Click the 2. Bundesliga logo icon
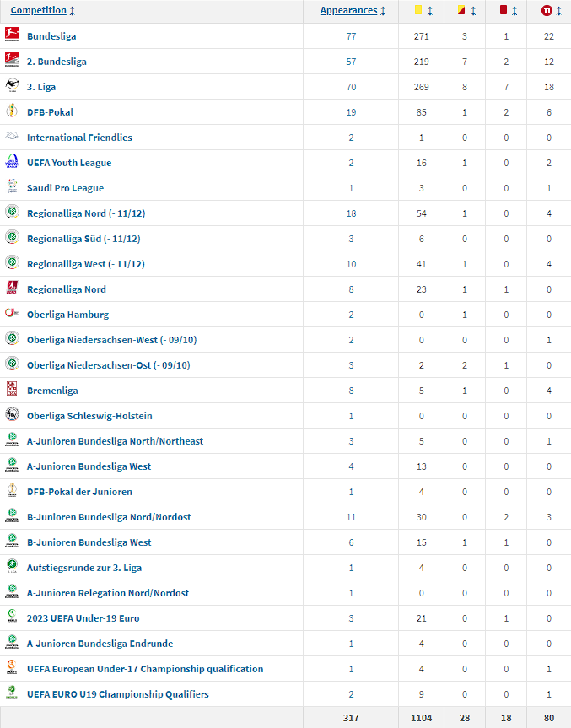This screenshot has width=571, height=728. (12, 61)
